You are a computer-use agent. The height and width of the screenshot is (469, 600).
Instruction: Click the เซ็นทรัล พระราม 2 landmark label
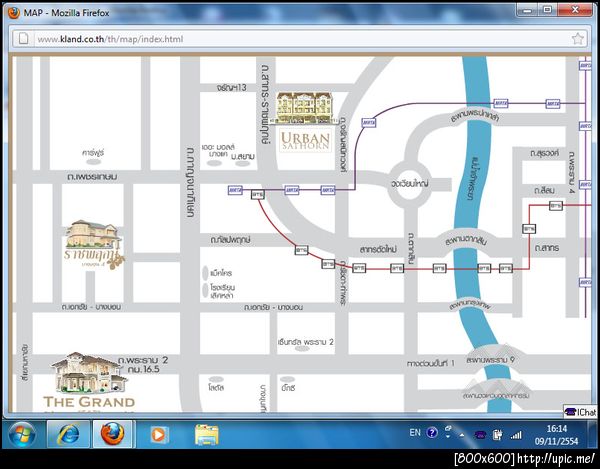[306, 342]
